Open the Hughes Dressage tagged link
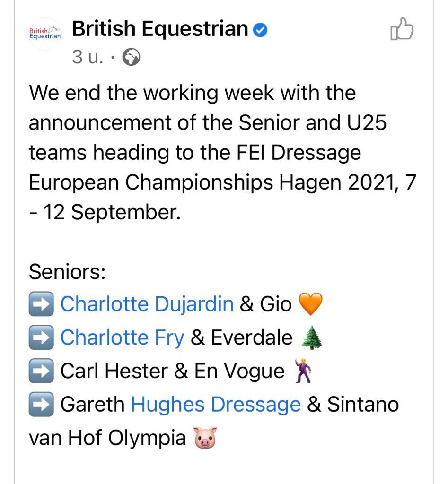Viewport: 448px width, 484px height. [216, 405]
